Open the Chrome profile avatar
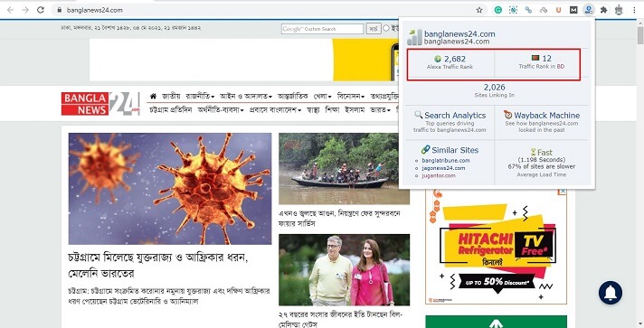The height and width of the screenshot is (328, 644). pyautogui.click(x=619, y=10)
